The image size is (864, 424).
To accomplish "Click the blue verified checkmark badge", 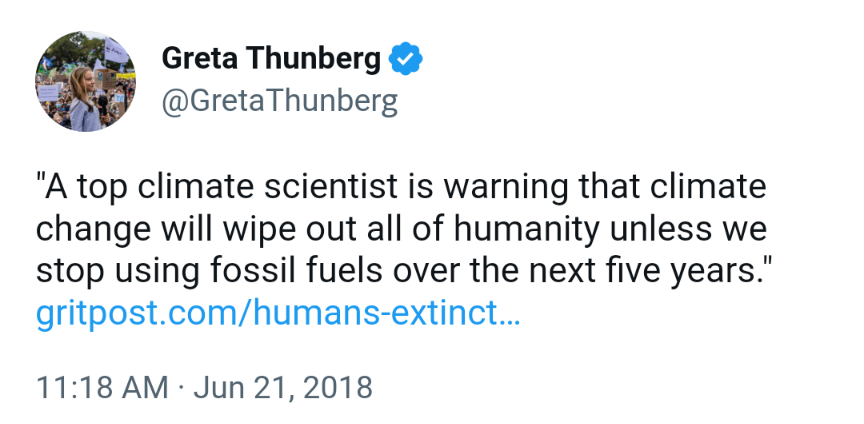I will click(405, 60).
